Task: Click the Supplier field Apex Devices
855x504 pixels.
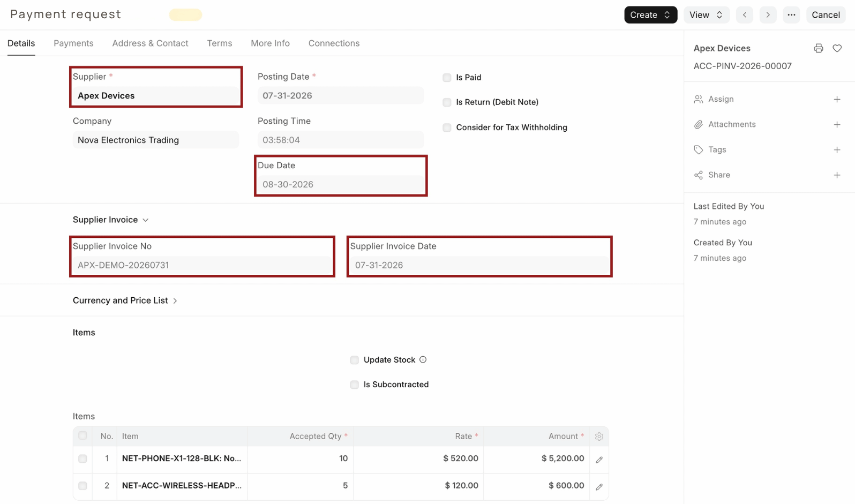Action: (x=156, y=96)
